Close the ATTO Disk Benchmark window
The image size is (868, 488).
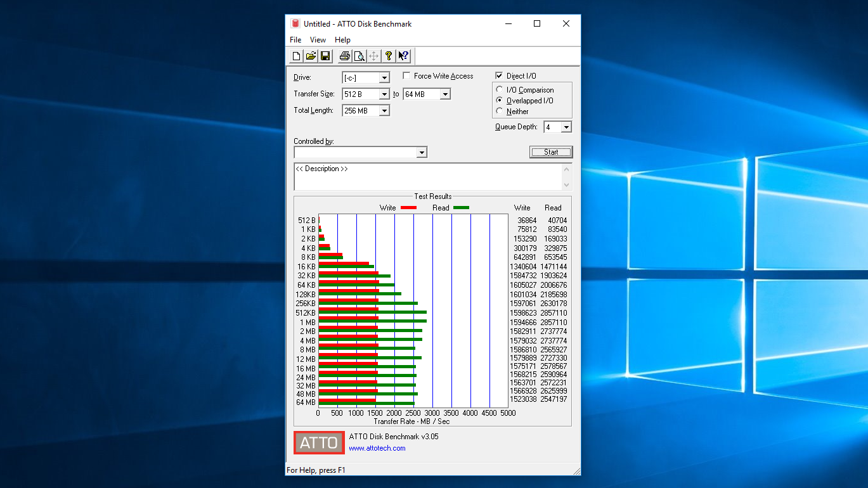coord(566,23)
